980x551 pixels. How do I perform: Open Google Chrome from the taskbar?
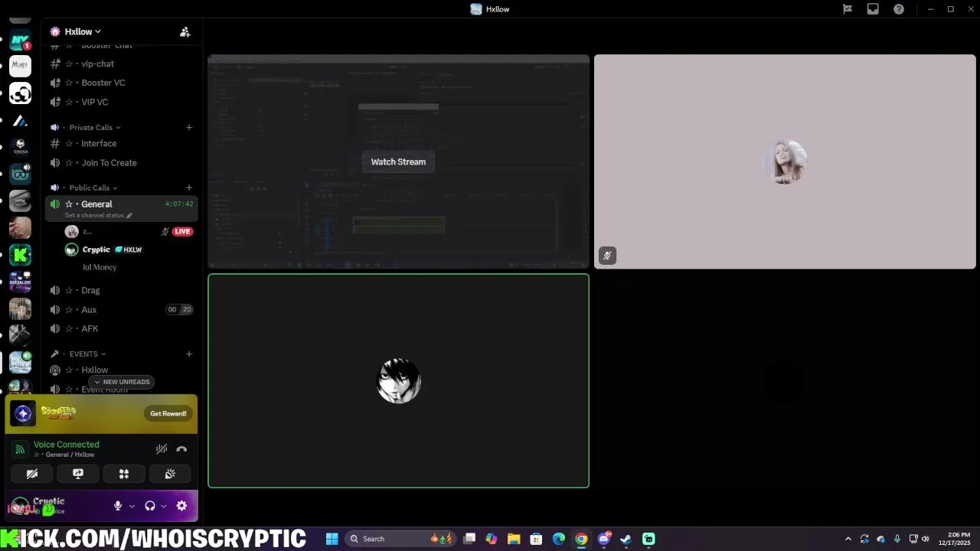pos(581,539)
